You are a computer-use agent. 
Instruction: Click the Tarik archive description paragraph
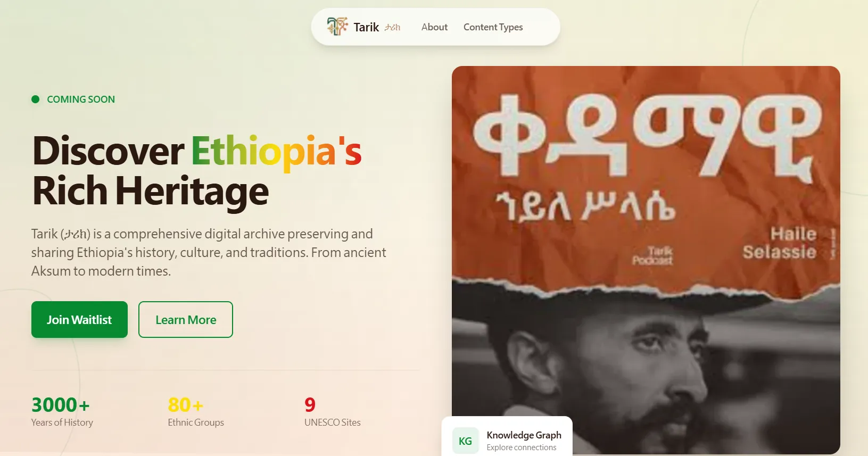209,252
